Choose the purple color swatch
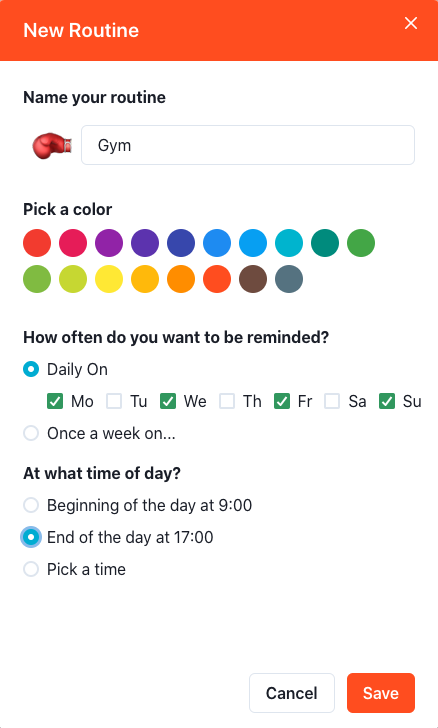Screen dimensions: 438x728 click(109, 243)
